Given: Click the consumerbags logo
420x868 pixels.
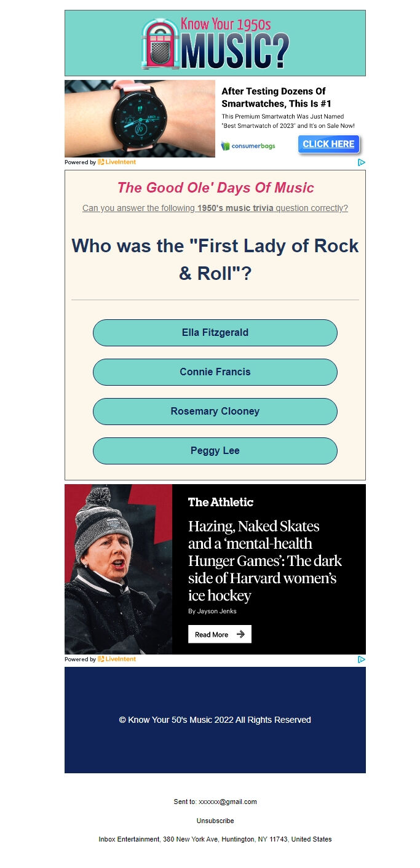Looking at the screenshot, I should tap(248, 146).
